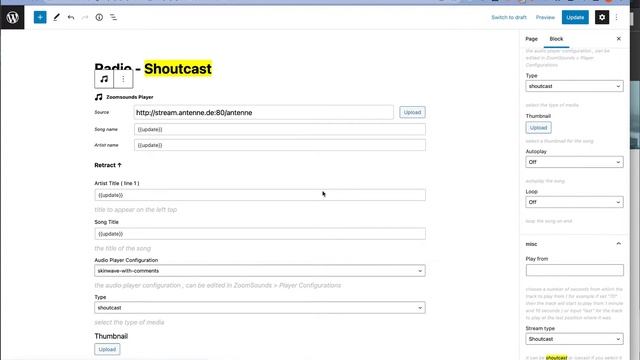Open the editor options three-dot menu

(616, 17)
